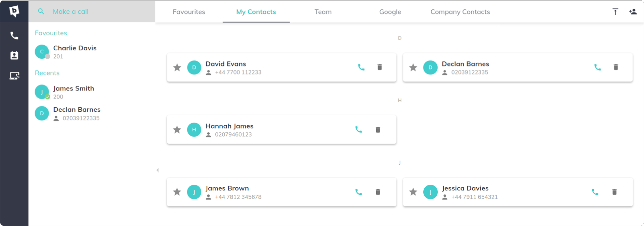Open the contacts book sidebar icon

(x=14, y=55)
